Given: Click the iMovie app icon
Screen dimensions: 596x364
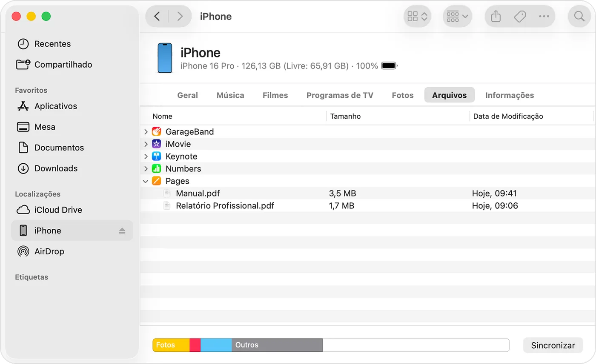Looking at the screenshot, I should tap(156, 144).
